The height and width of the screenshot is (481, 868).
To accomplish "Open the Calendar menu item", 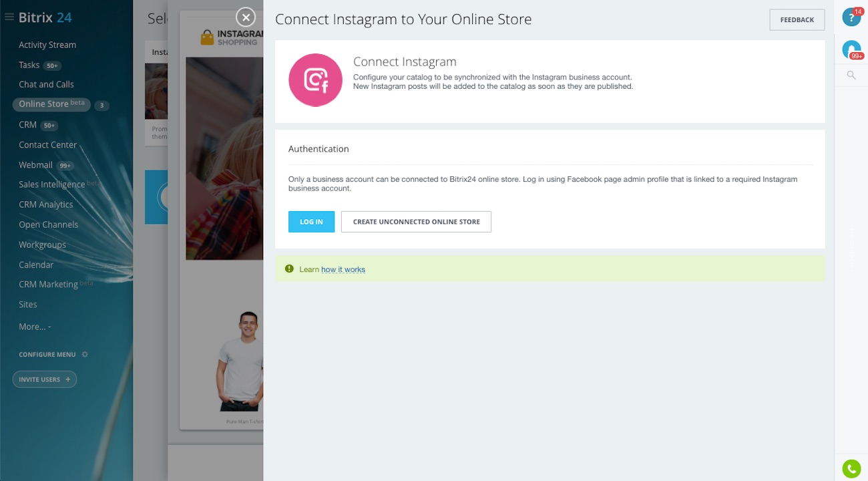I will pyautogui.click(x=36, y=265).
